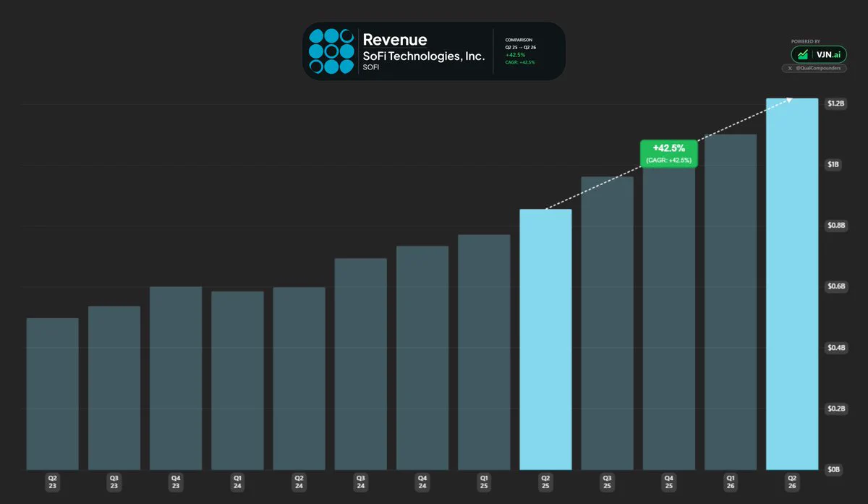Image resolution: width=868 pixels, height=504 pixels.
Task: Select the highlighted Q2 26 bar
Action: (792, 284)
